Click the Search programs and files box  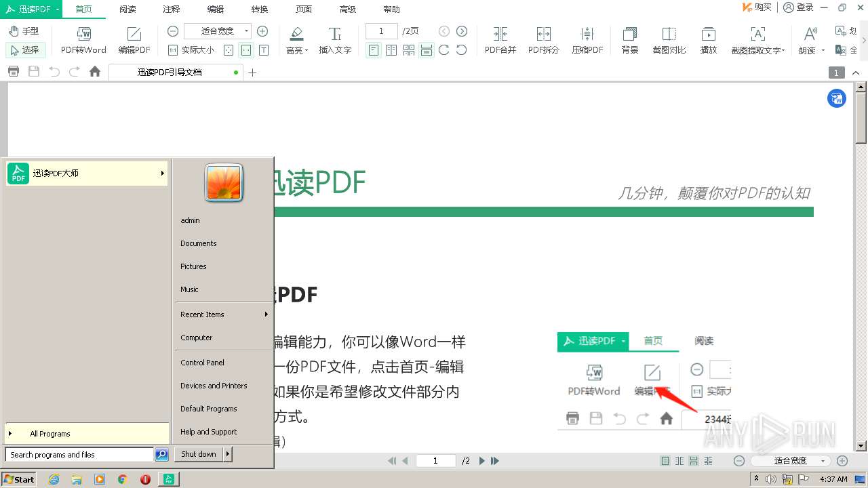pyautogui.click(x=79, y=455)
